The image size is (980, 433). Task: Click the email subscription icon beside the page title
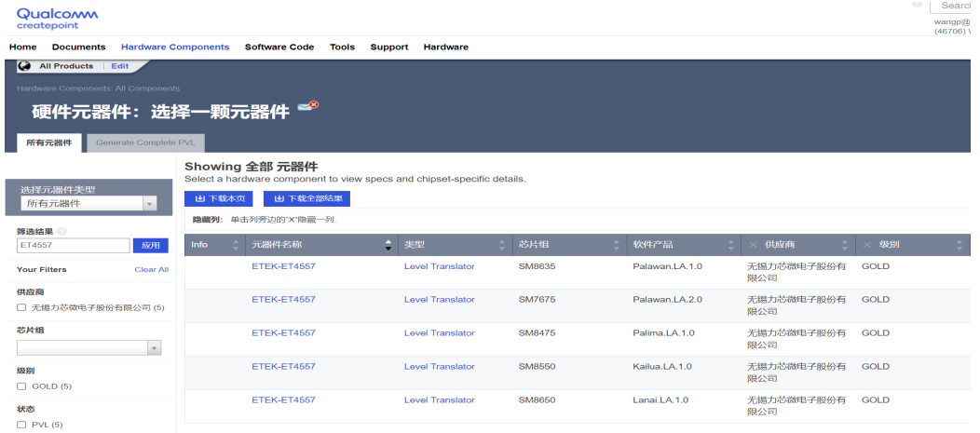(x=307, y=108)
